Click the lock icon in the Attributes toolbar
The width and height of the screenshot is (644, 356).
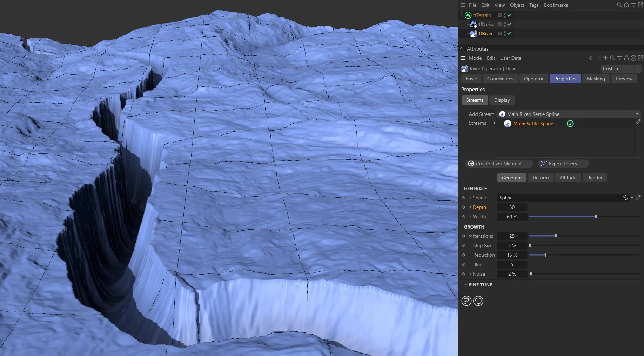tap(626, 58)
